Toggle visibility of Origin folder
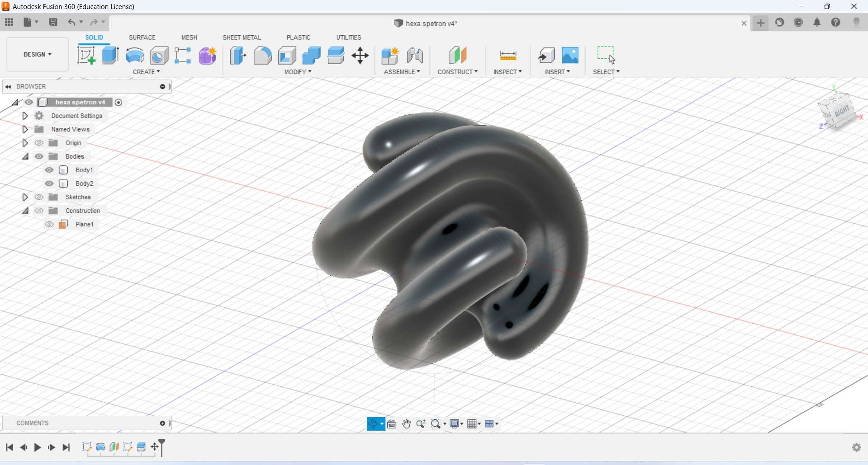The image size is (868, 465). click(39, 143)
